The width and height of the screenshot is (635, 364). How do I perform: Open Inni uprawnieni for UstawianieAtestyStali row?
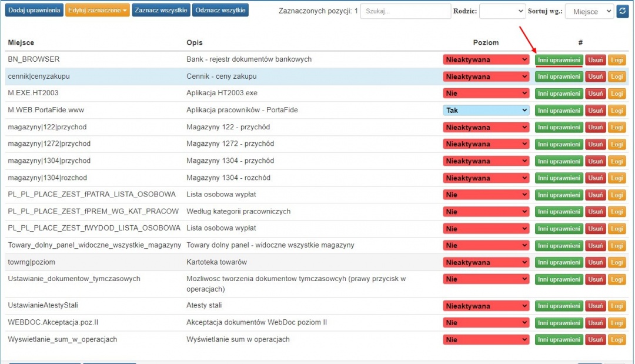click(559, 306)
